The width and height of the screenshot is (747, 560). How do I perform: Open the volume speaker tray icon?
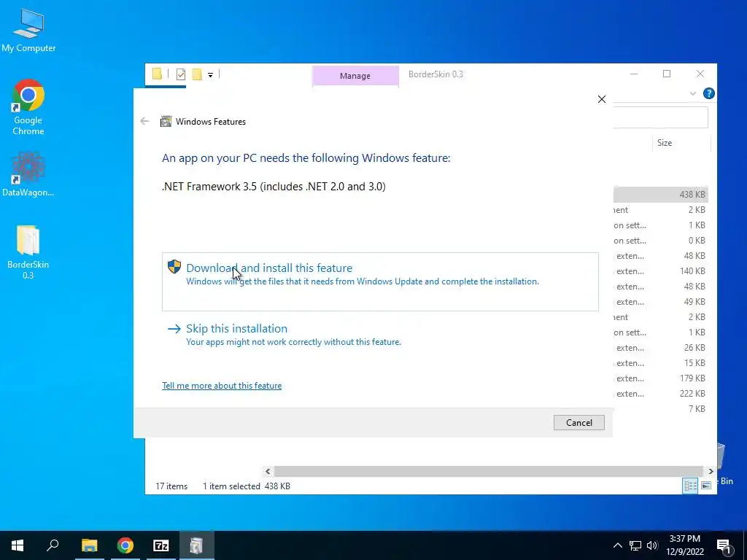pos(652,545)
